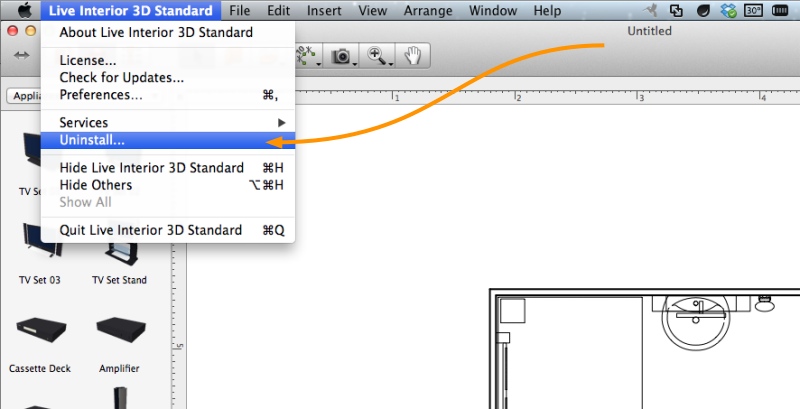Viewport: 800px width, 409px height.
Task: Open the Appli... library category dropdown
Action: [x=24, y=96]
